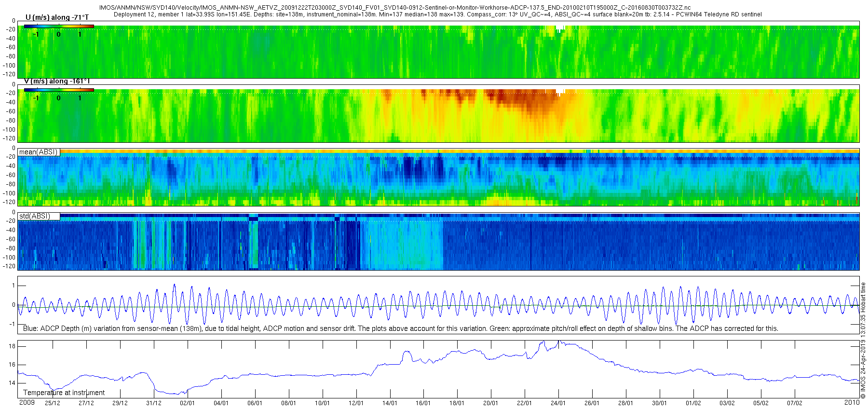Click the '16' temperature axis tick label
This screenshot has width=868, height=410.
(x=12, y=365)
